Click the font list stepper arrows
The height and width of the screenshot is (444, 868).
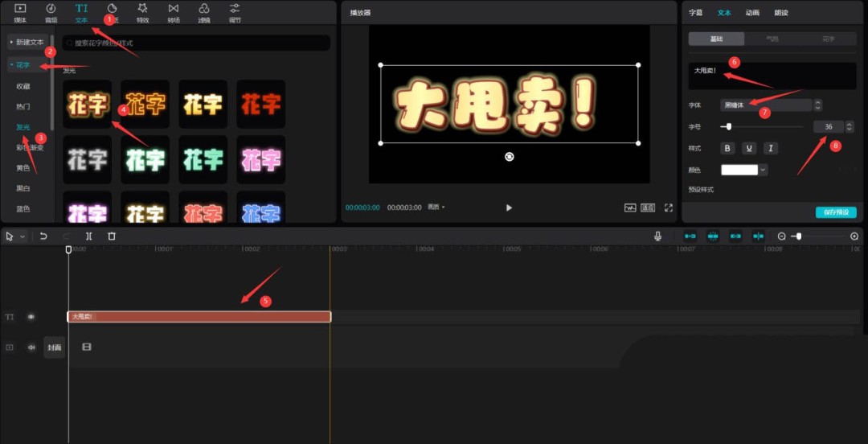[817, 105]
